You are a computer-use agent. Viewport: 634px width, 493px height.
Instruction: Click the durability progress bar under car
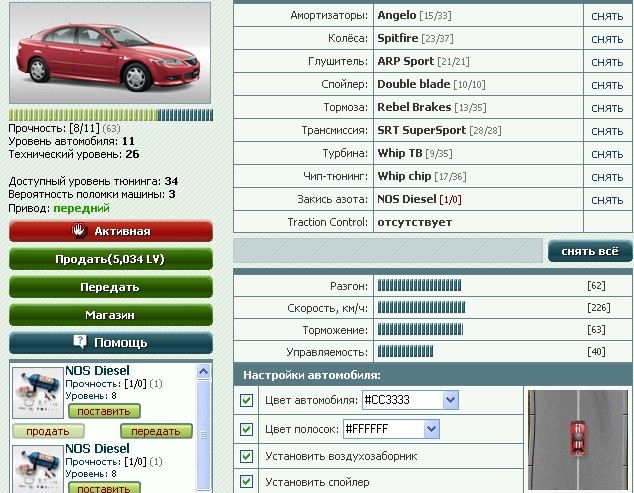pyautogui.click(x=111, y=115)
